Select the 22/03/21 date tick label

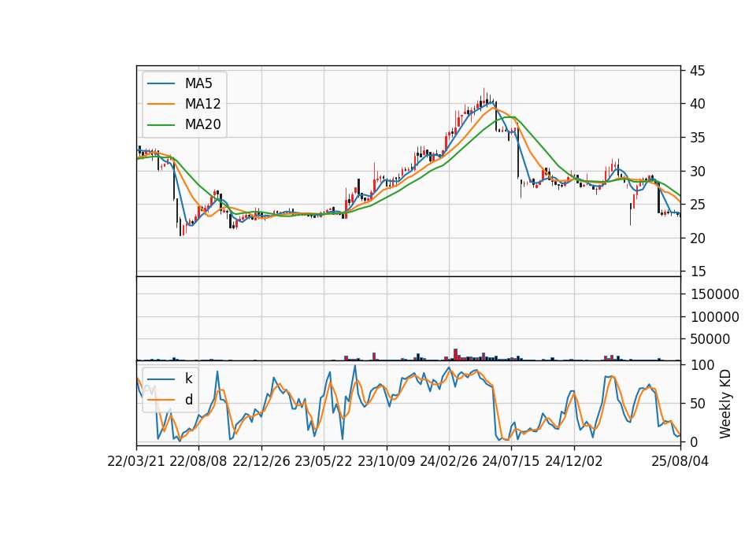136,461
